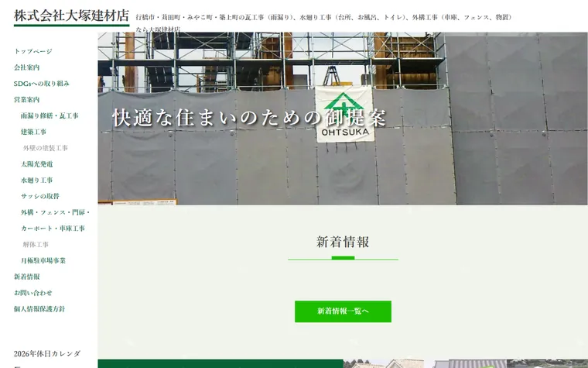Open SDGsへの取り組み page
Screen dimensions: 588x368
(x=42, y=84)
